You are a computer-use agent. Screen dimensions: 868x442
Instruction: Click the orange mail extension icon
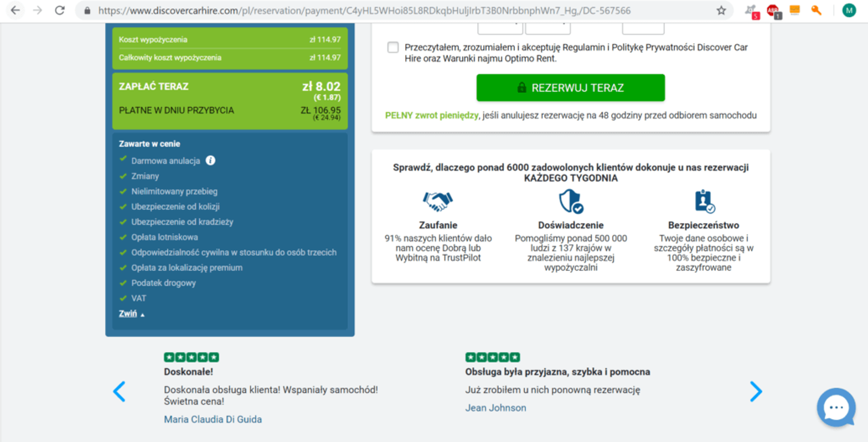coord(795,10)
